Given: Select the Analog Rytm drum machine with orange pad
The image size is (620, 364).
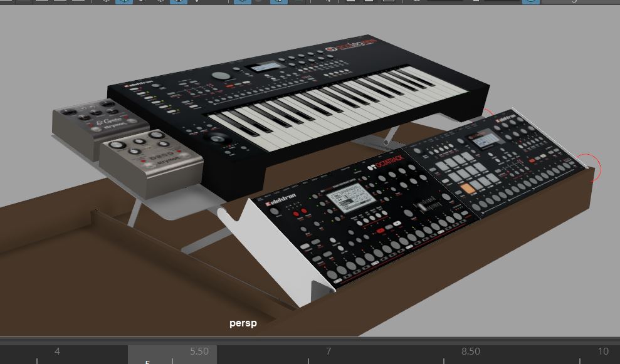Looking at the screenshot, I should (x=497, y=162).
